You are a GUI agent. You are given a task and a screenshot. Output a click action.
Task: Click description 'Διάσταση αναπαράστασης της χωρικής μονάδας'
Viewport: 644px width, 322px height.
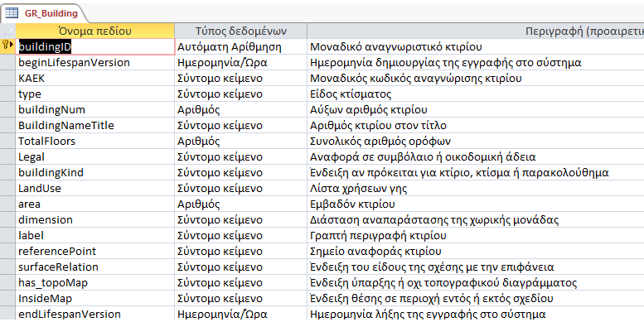coord(434,219)
